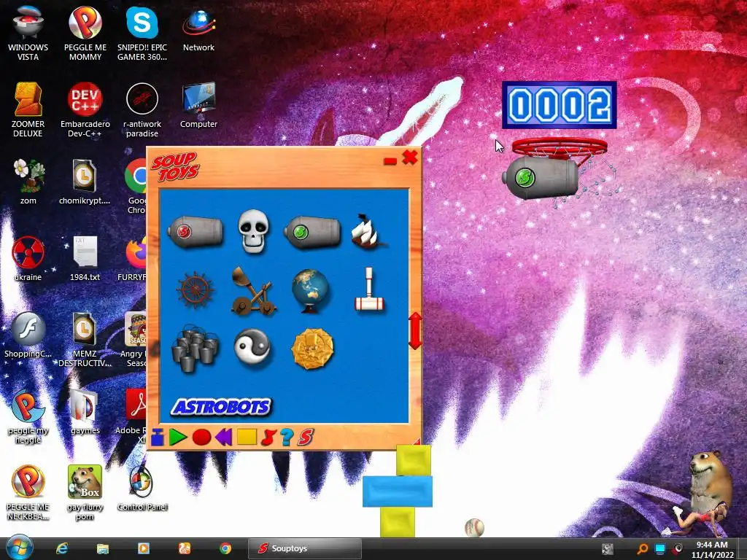
Task: Choose the gold nugget toy
Action: (x=312, y=349)
